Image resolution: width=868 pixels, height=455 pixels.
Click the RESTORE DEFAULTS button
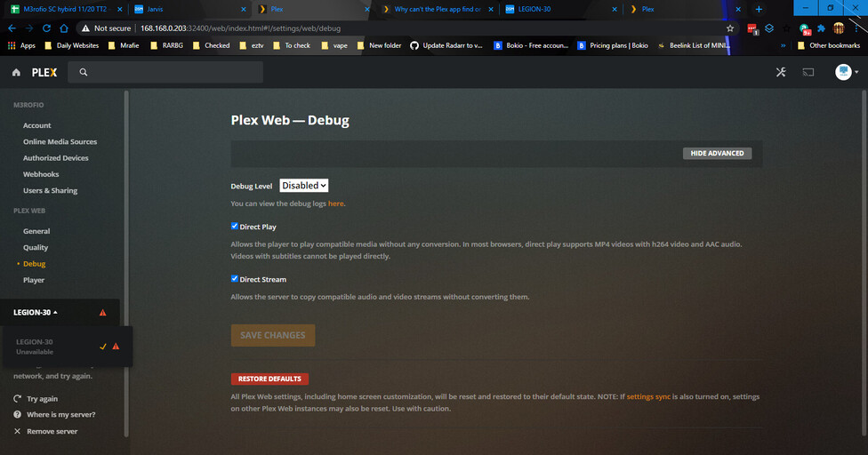pyautogui.click(x=269, y=379)
